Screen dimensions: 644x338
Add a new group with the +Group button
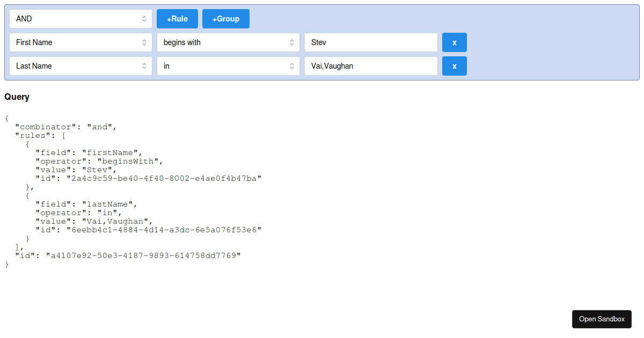(x=225, y=18)
